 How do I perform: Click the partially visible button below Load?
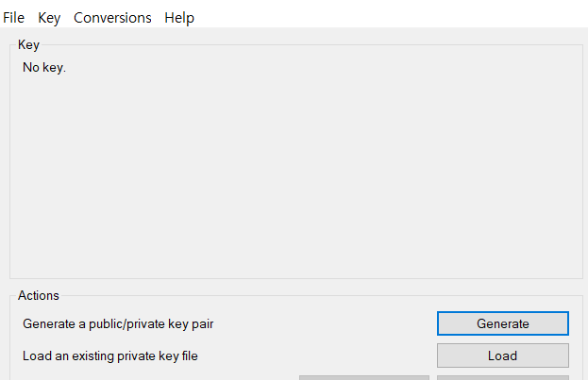tap(502, 378)
